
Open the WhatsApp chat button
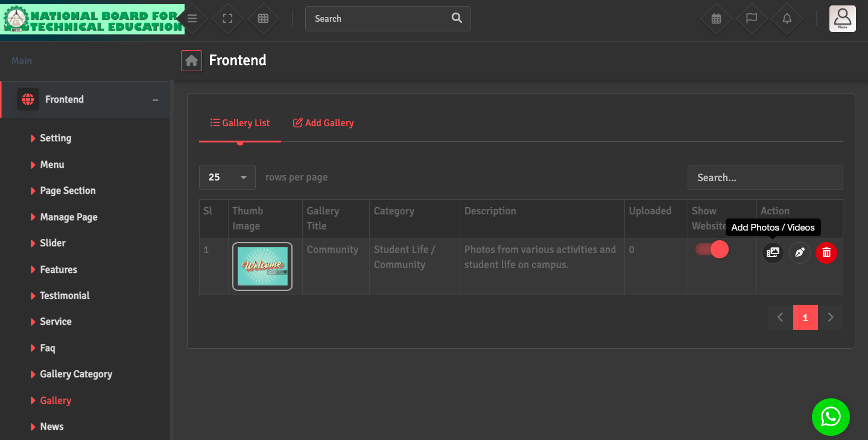[831, 416]
